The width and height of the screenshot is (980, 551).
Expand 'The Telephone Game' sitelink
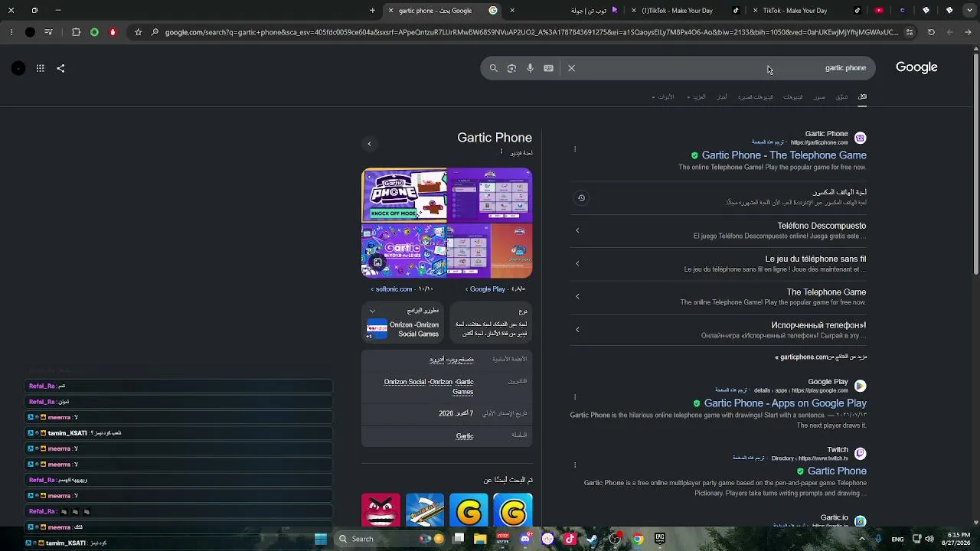click(577, 296)
